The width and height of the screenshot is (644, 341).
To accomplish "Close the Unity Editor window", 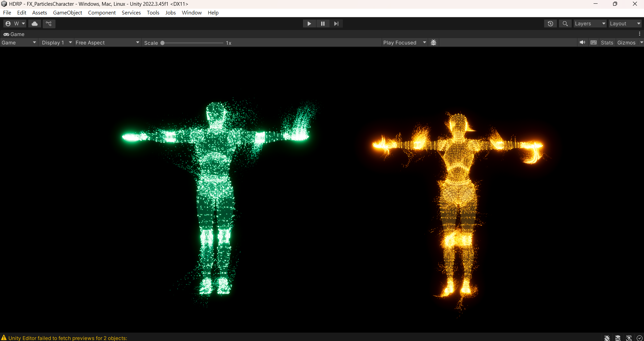I will [635, 4].
